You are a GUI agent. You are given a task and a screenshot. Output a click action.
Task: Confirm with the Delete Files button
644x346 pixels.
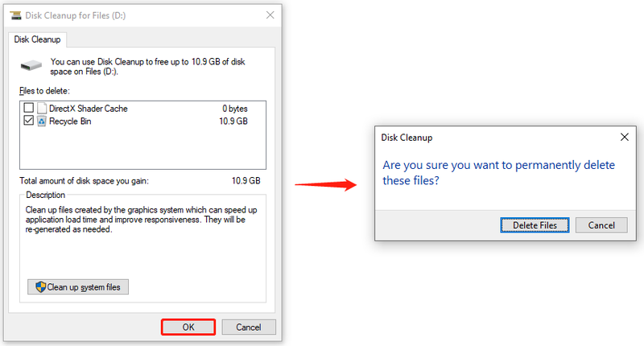coord(535,225)
